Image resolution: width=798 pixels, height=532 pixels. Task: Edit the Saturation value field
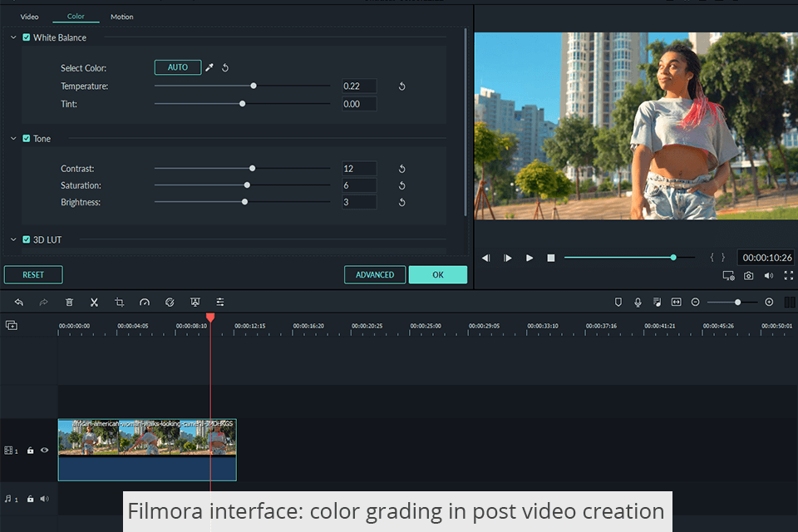tap(359, 185)
